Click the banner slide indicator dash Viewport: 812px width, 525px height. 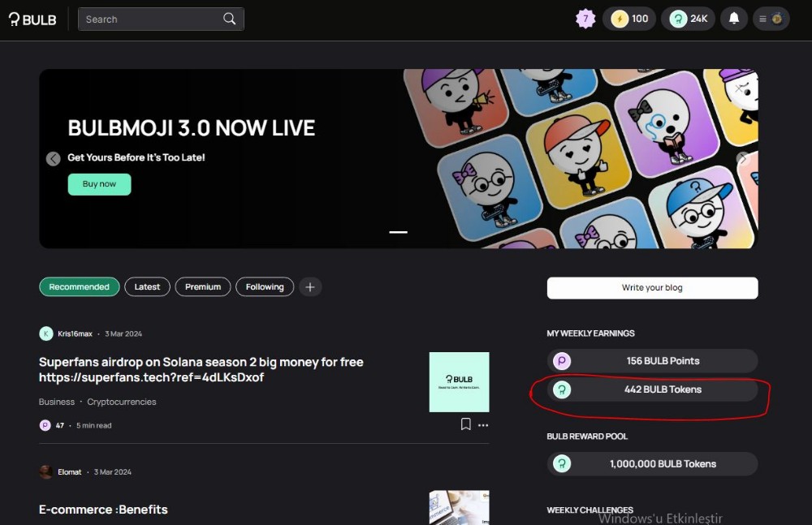(398, 232)
